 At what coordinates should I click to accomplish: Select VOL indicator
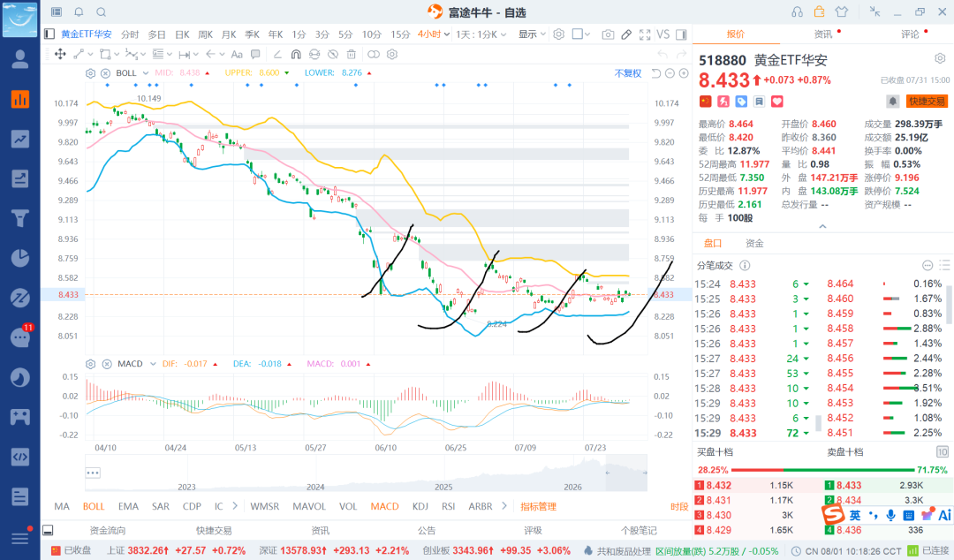tap(348, 506)
